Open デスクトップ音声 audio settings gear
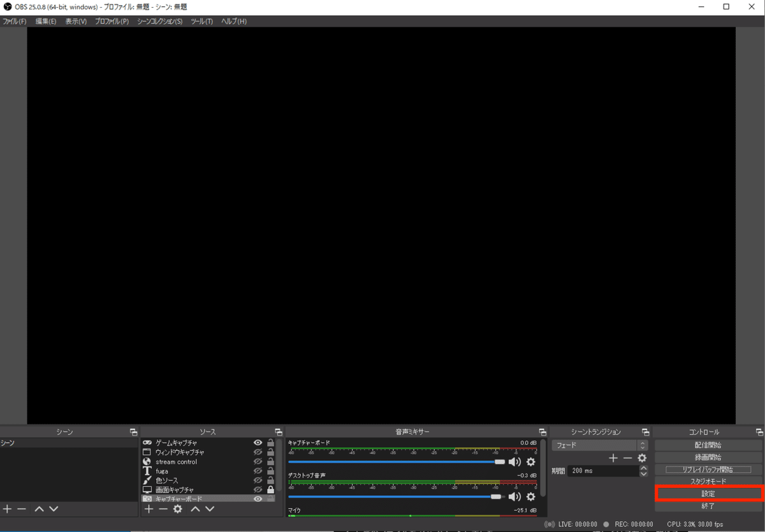Viewport: 765px width, 532px height. [x=530, y=496]
